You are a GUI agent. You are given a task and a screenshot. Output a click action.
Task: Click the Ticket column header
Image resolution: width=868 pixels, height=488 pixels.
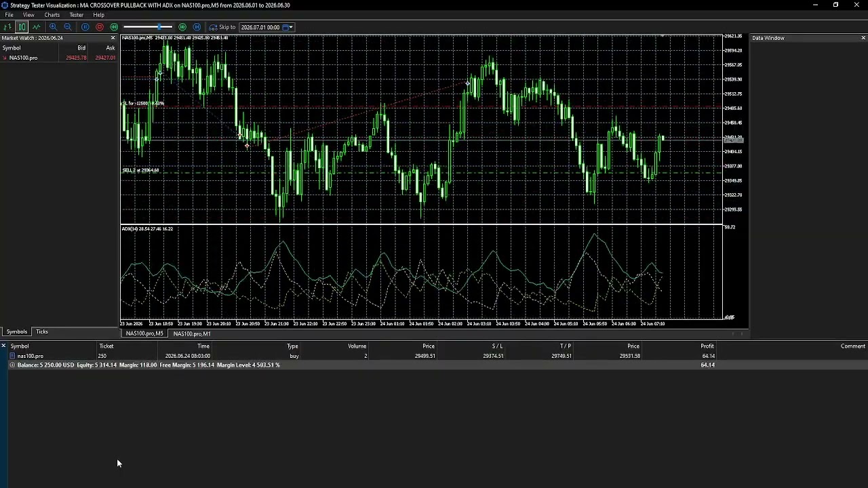(x=106, y=346)
